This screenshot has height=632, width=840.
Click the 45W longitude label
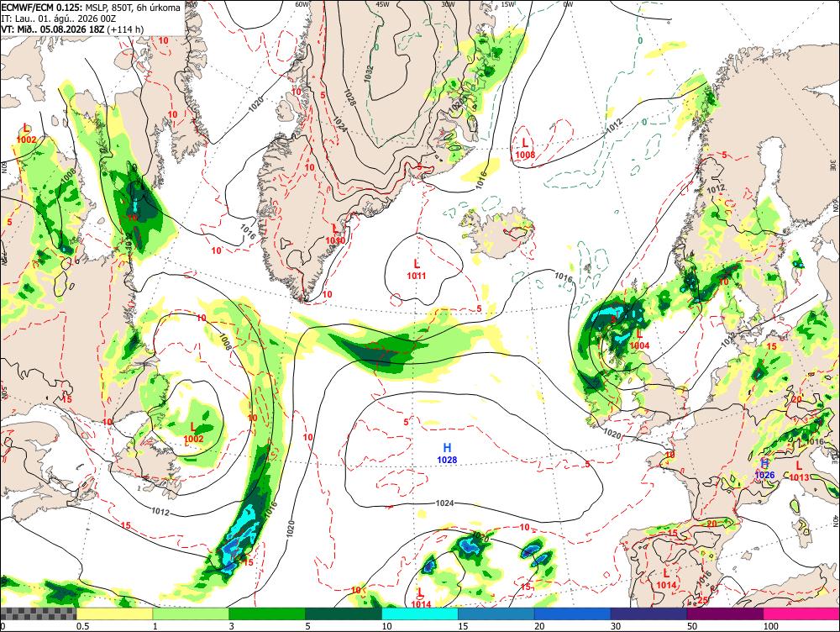point(382,3)
